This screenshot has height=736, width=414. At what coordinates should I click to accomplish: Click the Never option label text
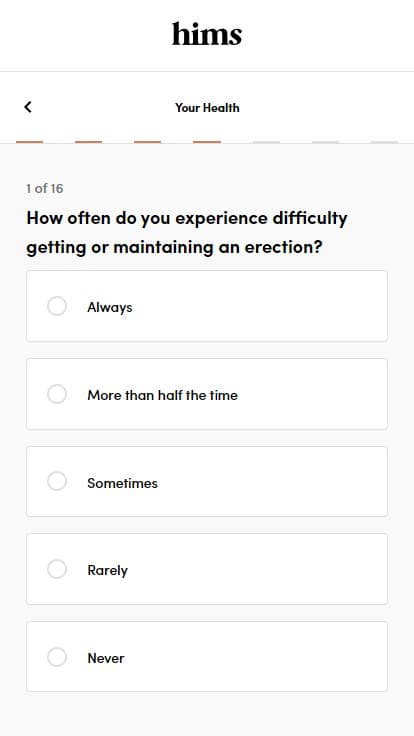(106, 658)
